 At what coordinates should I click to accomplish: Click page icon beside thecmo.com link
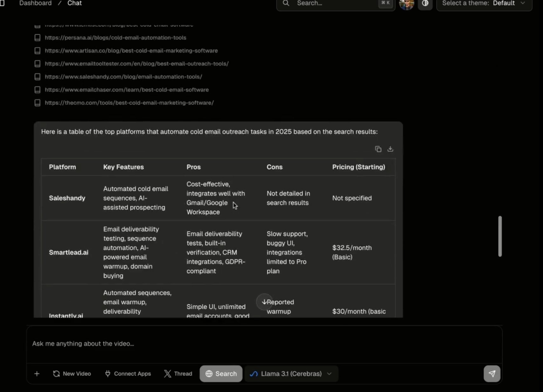click(37, 103)
